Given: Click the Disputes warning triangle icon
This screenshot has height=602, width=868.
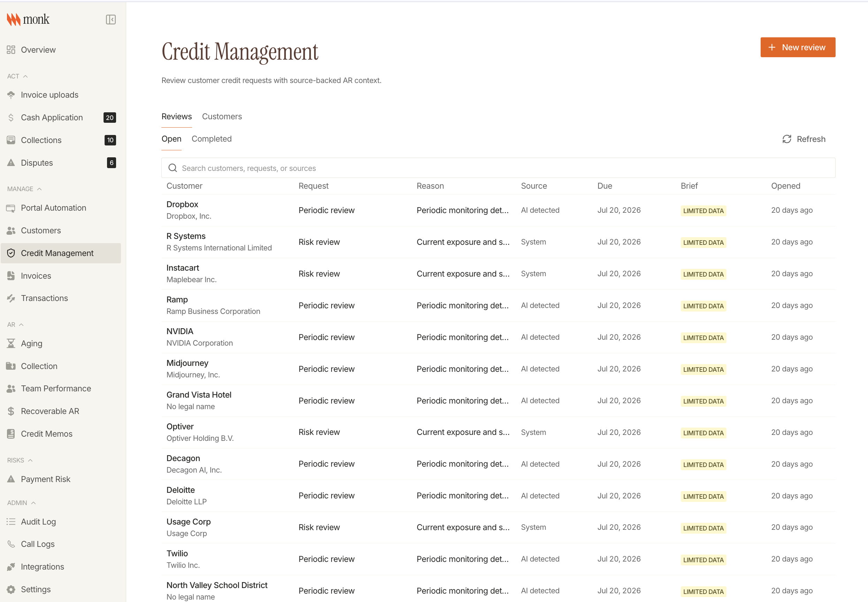Looking at the screenshot, I should [x=11, y=163].
